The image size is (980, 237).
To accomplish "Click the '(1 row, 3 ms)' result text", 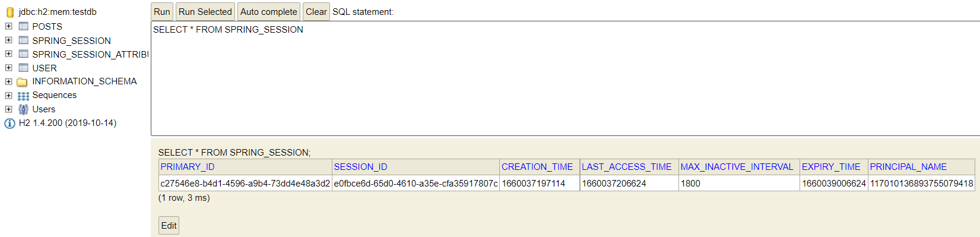I will pyautogui.click(x=184, y=198).
